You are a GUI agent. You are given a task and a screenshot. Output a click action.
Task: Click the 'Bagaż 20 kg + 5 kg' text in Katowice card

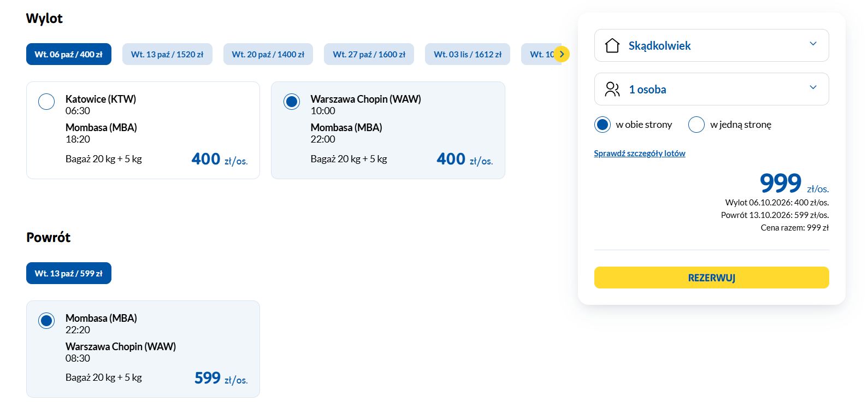click(x=104, y=159)
